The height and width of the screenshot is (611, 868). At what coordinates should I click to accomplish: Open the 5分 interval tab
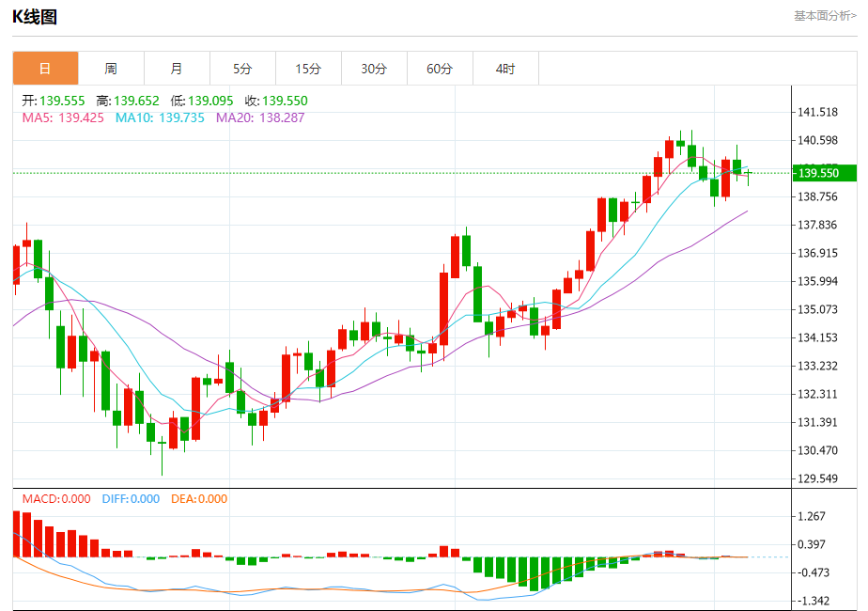[243, 69]
